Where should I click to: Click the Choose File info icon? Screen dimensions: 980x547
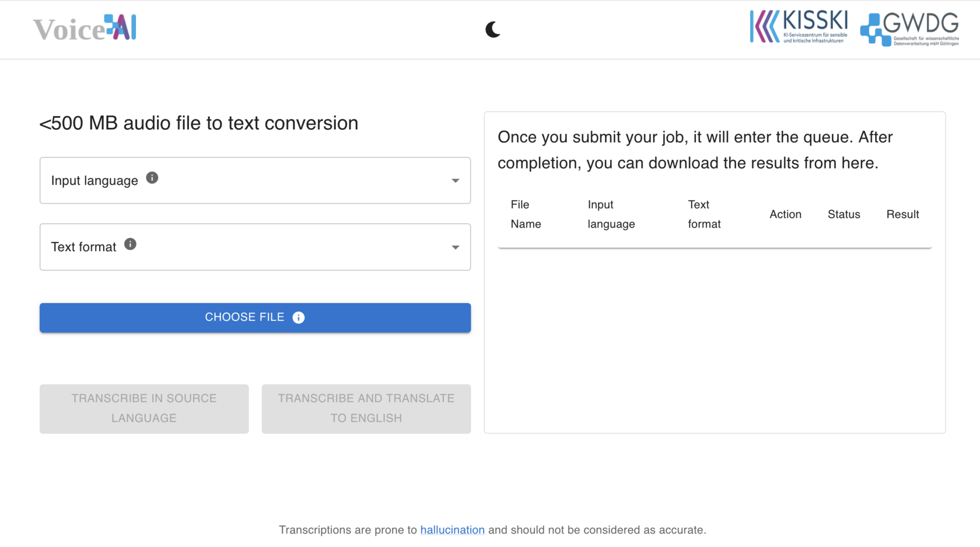(x=299, y=317)
